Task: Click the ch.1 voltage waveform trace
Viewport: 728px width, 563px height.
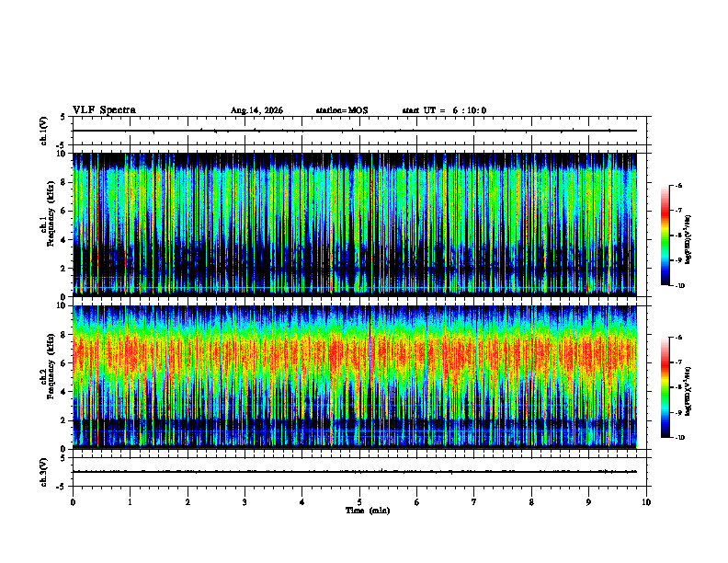Action: (x=355, y=131)
